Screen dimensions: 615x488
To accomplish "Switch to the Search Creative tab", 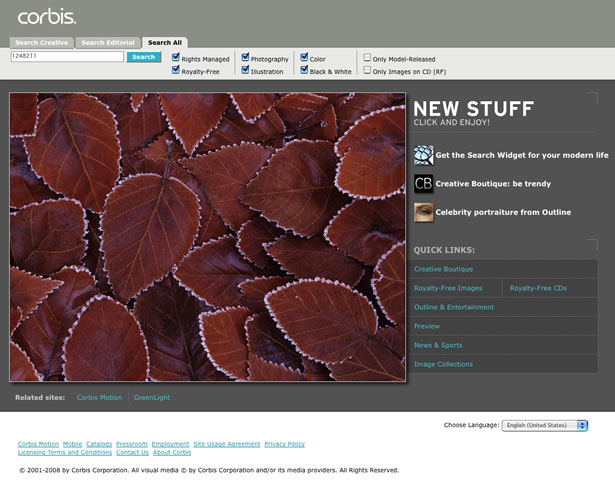I will (42, 42).
